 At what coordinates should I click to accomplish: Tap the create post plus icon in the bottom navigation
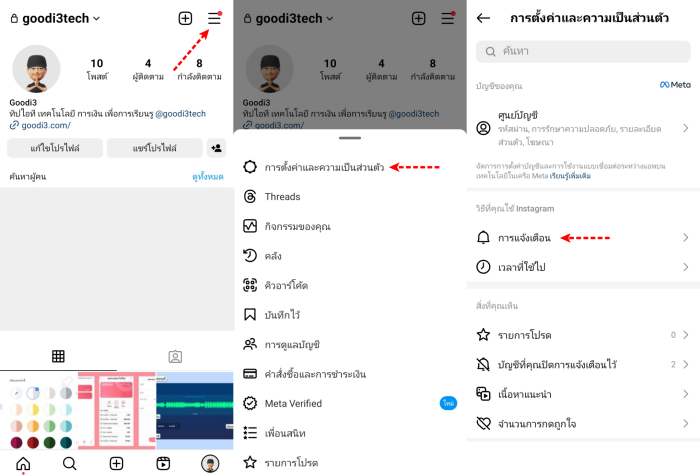click(117, 463)
